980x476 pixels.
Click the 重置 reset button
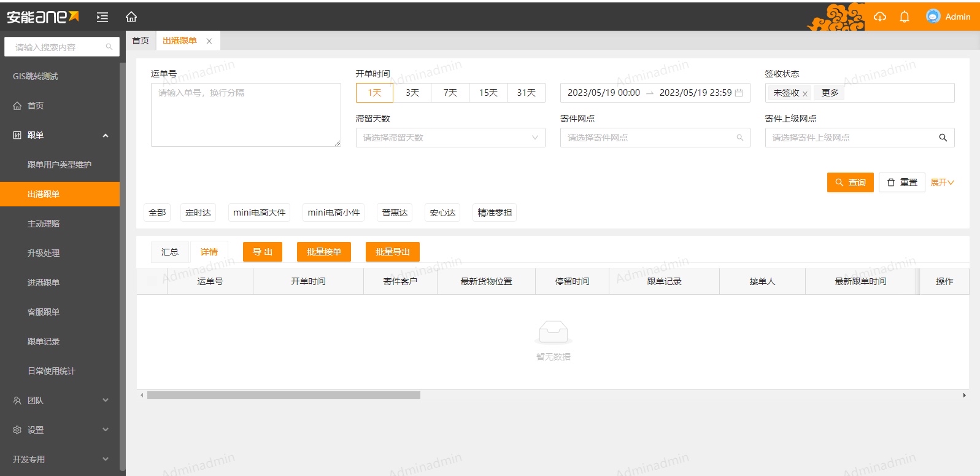click(902, 182)
